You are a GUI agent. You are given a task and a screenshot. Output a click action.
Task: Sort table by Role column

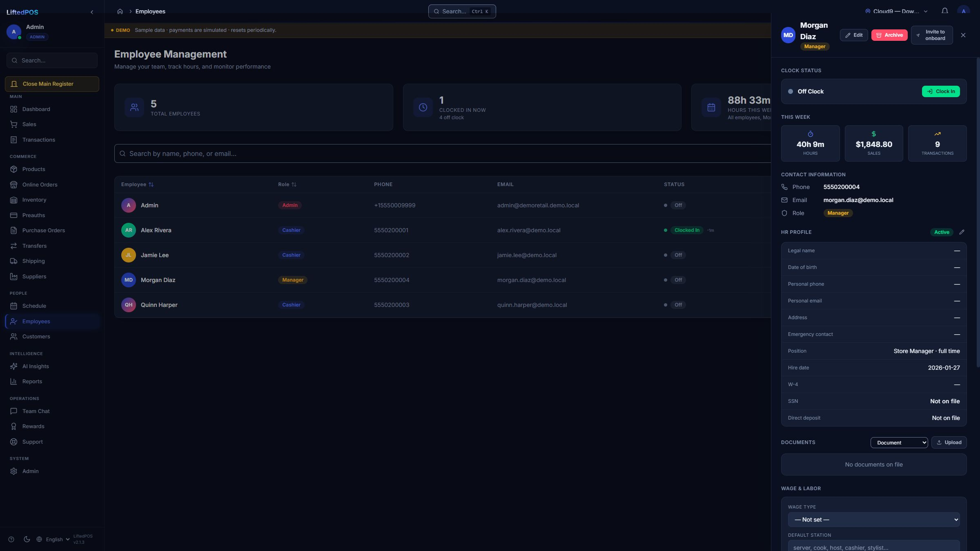click(x=287, y=184)
